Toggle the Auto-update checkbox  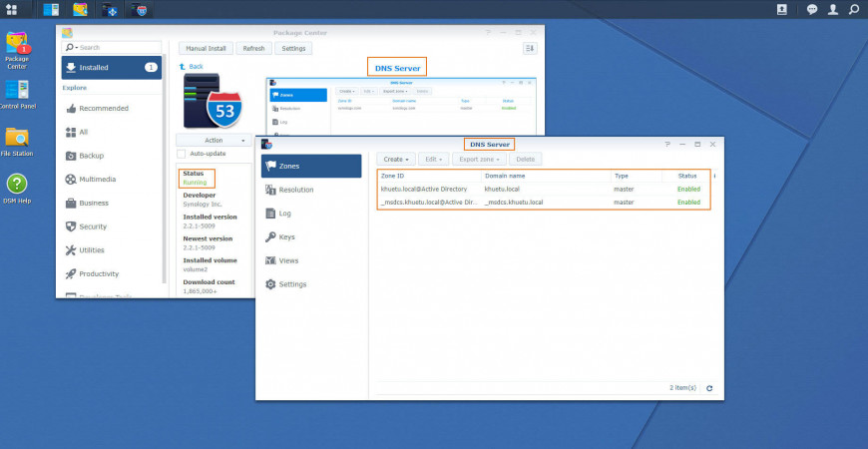[x=181, y=154]
